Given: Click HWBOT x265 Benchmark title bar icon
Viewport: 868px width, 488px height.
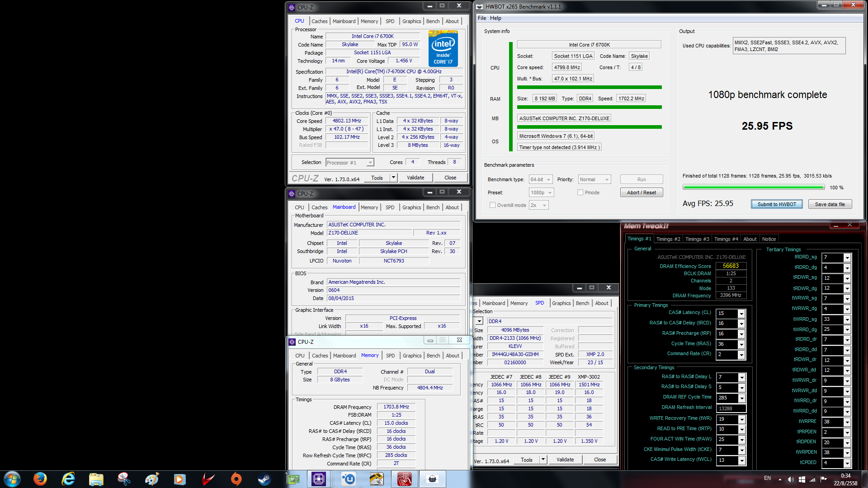Looking at the screenshot, I should click(480, 6).
